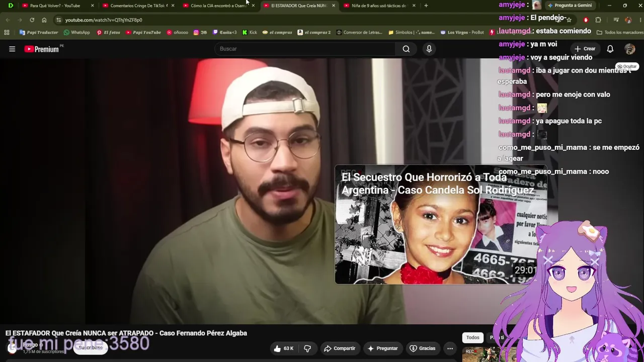
Task: Click the Suscribirse button
Action: click(91, 347)
